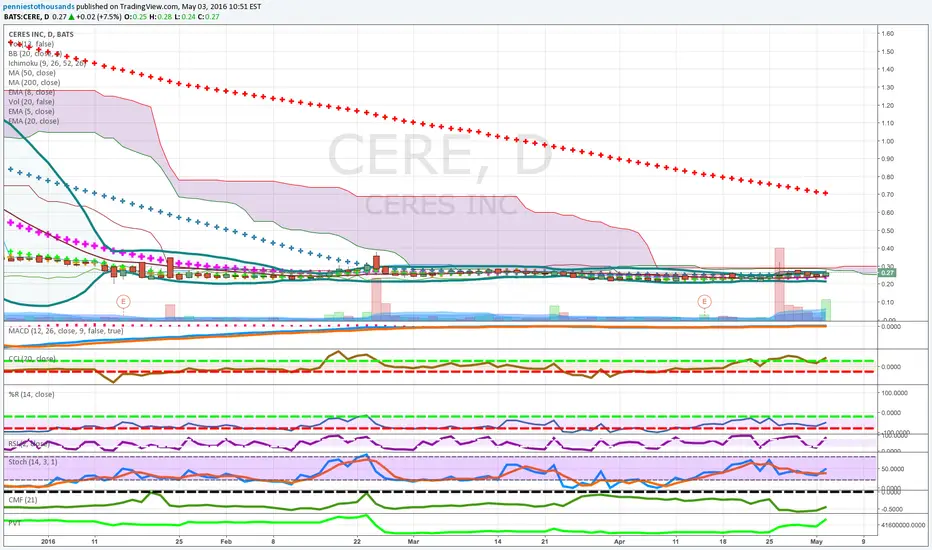Click the Feb date axis label
The height and width of the screenshot is (550, 932).
pos(226,542)
